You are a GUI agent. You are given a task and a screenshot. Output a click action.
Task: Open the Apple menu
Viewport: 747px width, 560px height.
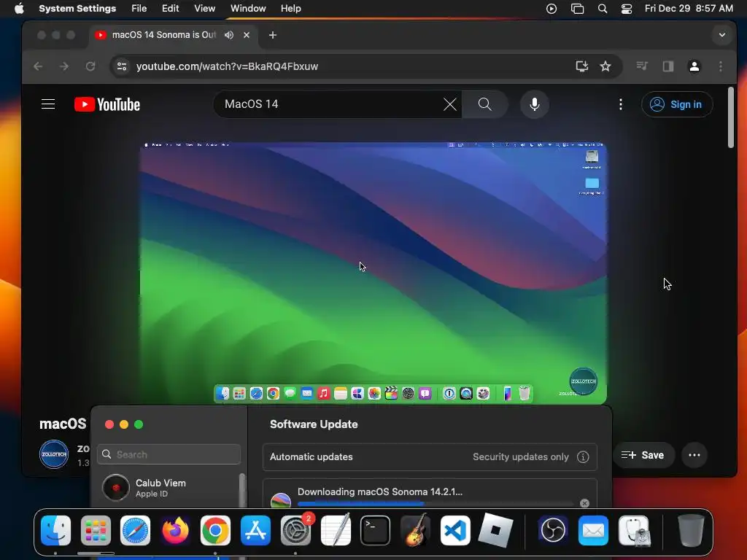click(x=19, y=9)
